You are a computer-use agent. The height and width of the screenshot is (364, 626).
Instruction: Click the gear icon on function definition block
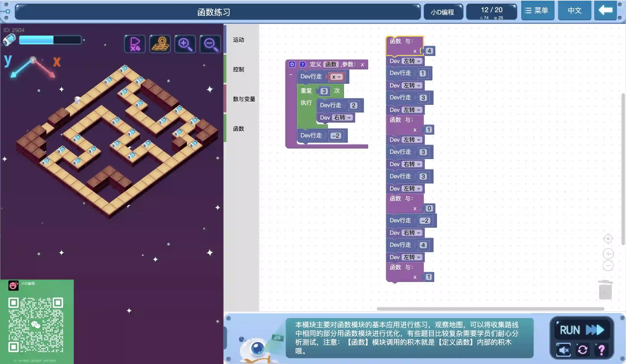click(292, 65)
